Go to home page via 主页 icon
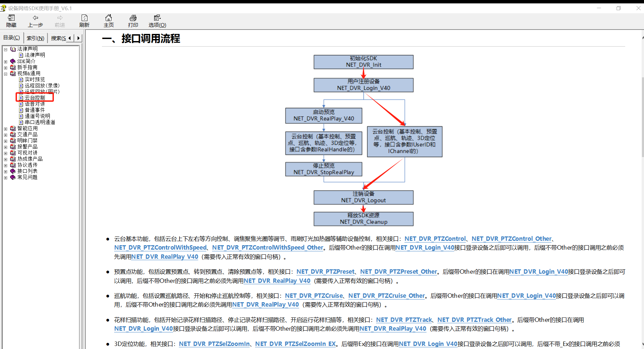Image resolution: width=644 pixels, height=349 pixels. tap(108, 20)
